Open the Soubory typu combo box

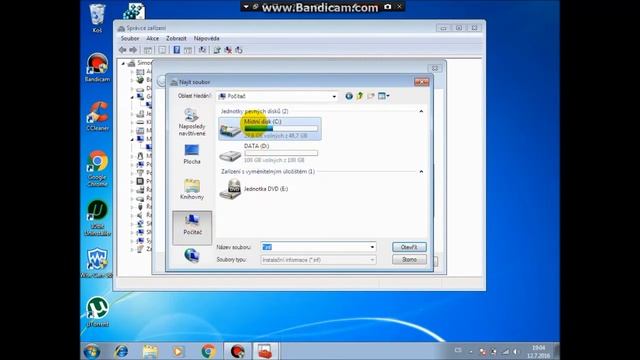[x=318, y=260]
